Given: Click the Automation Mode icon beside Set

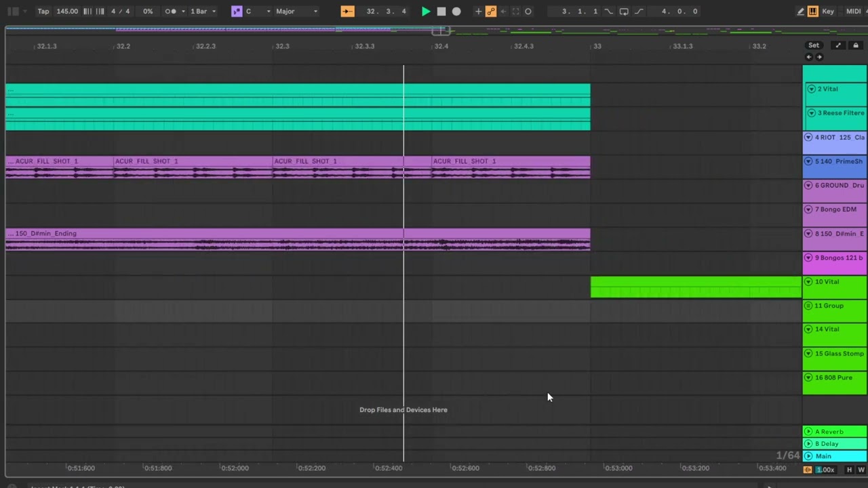Looking at the screenshot, I should (x=838, y=45).
